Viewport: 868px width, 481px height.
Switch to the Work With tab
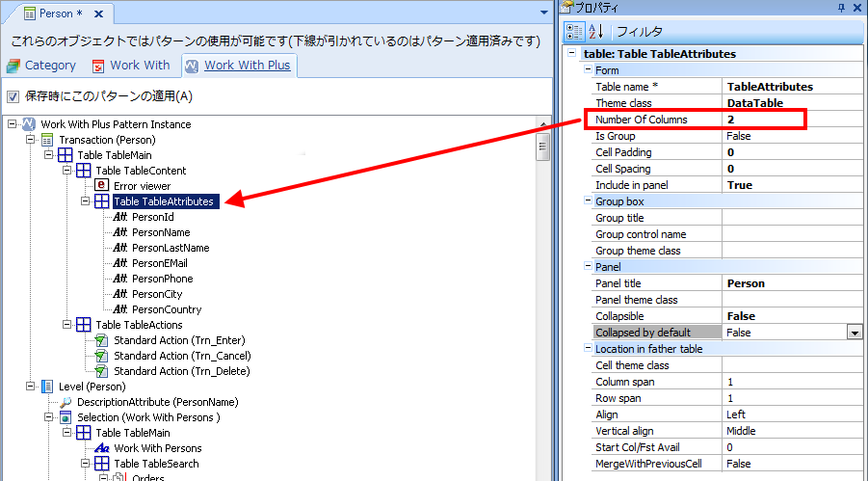coord(131,66)
